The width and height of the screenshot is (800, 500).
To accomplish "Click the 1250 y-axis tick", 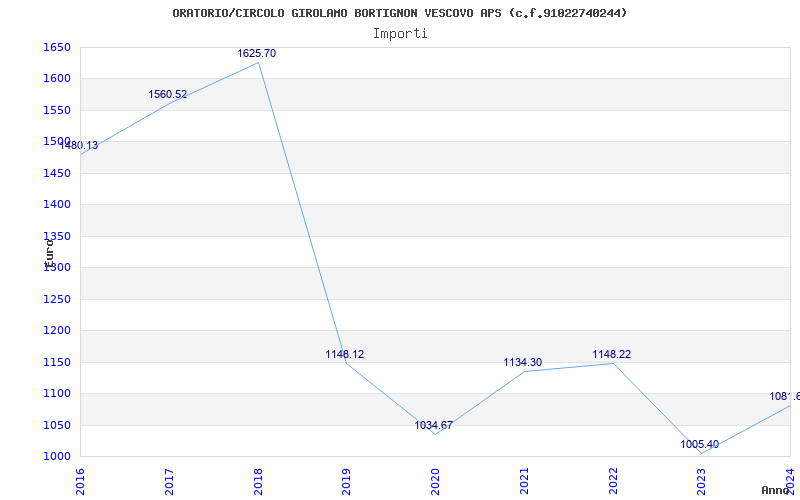I will coord(57,299).
